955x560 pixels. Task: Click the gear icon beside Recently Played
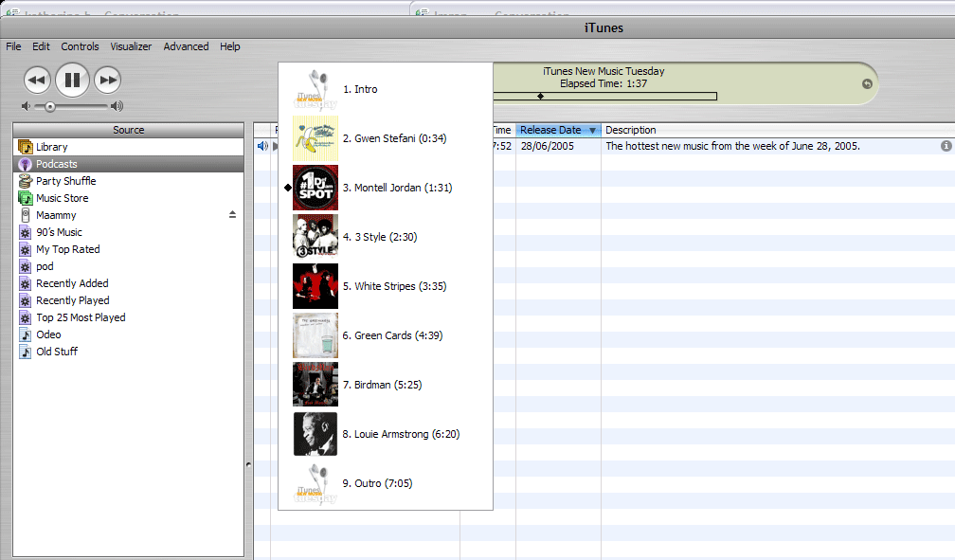point(25,300)
